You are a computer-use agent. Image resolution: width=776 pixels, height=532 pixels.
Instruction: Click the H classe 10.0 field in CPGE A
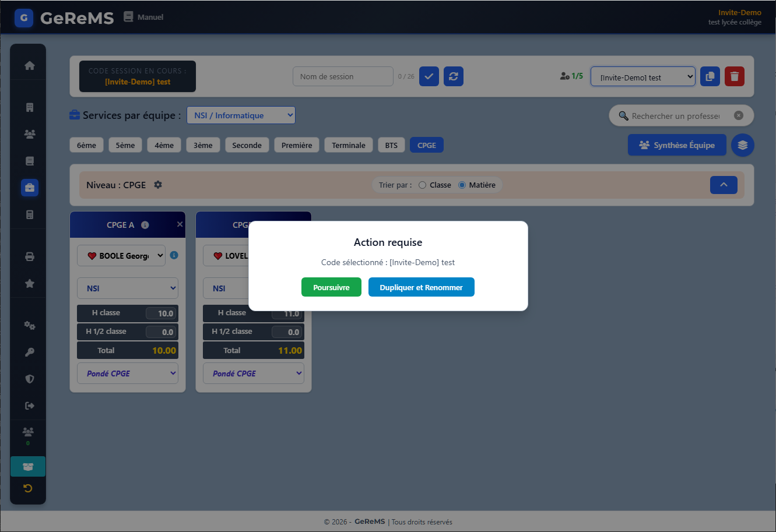coord(161,313)
